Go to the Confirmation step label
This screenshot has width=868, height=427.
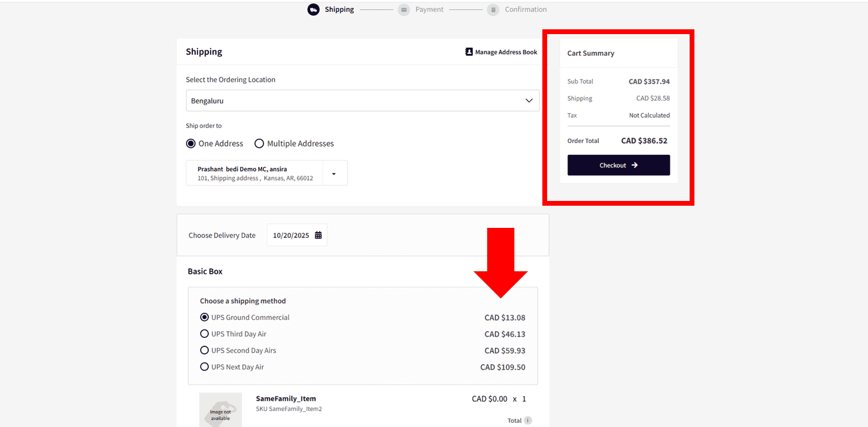525,10
